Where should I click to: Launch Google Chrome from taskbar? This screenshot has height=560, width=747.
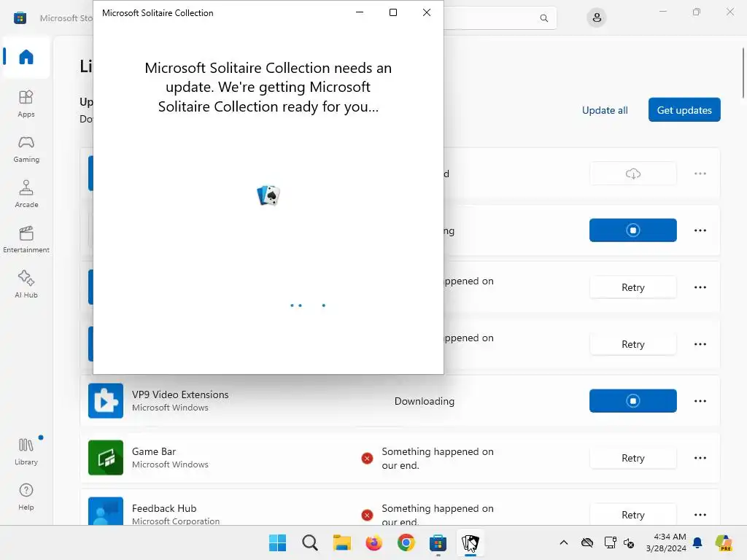(x=406, y=542)
